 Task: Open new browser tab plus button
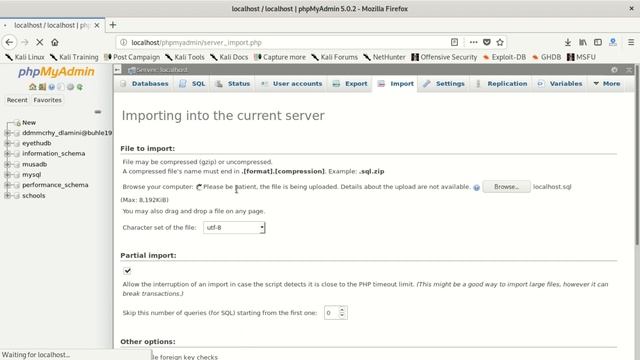click(x=113, y=25)
